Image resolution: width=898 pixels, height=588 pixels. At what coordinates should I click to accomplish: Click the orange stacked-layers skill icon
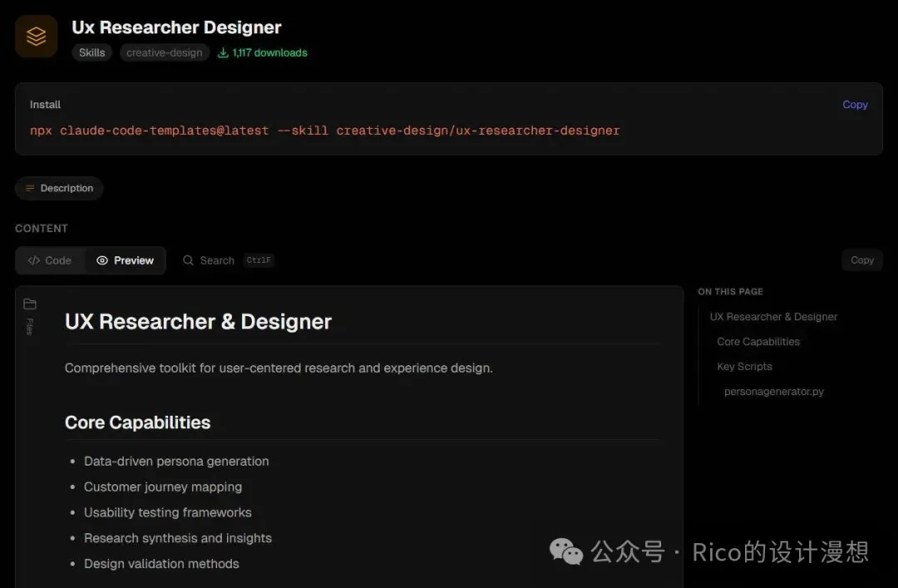(x=36, y=37)
